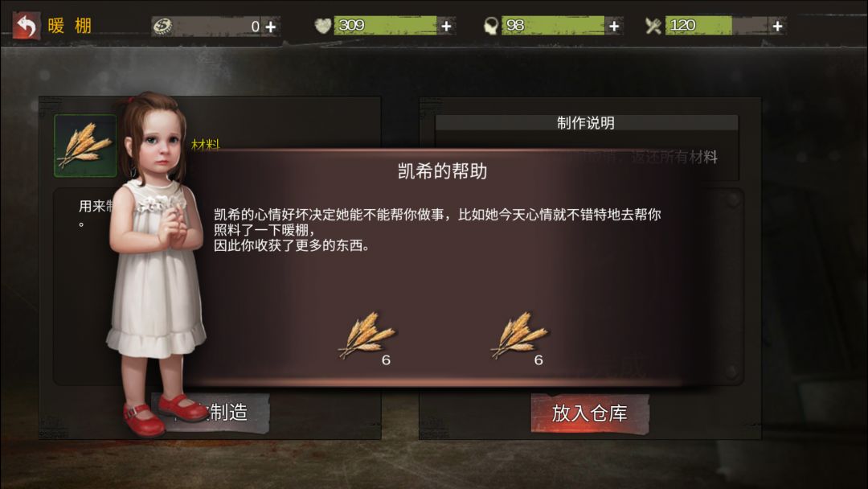Click the heart health icon

(x=323, y=26)
